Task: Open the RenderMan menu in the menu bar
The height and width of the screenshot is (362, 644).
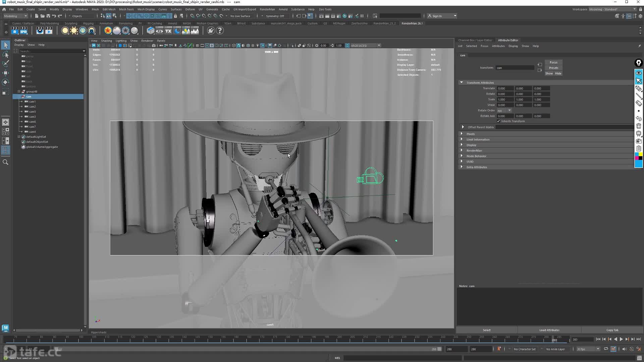Action: point(267,9)
